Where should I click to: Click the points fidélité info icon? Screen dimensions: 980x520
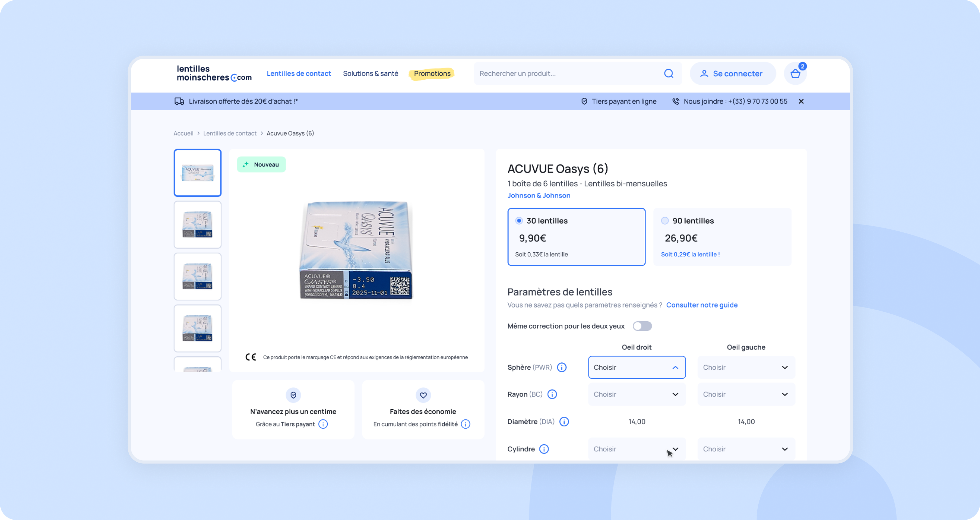click(466, 424)
